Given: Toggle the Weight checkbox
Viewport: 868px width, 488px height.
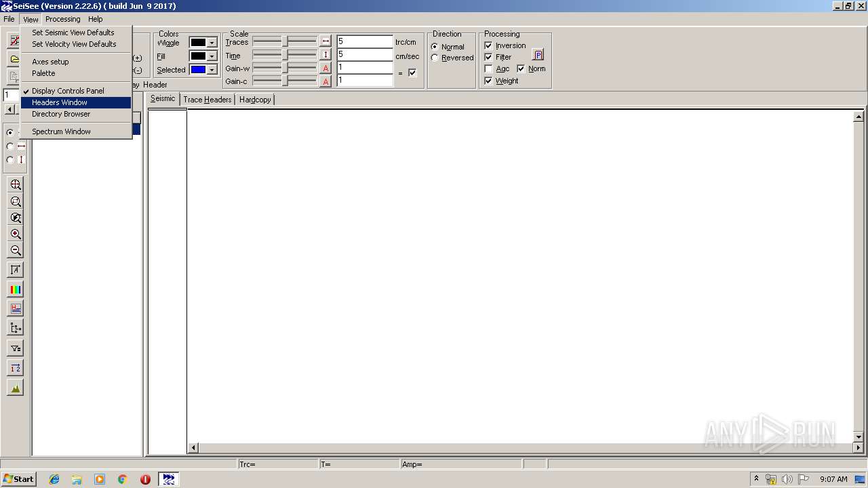Looking at the screenshot, I should [488, 81].
